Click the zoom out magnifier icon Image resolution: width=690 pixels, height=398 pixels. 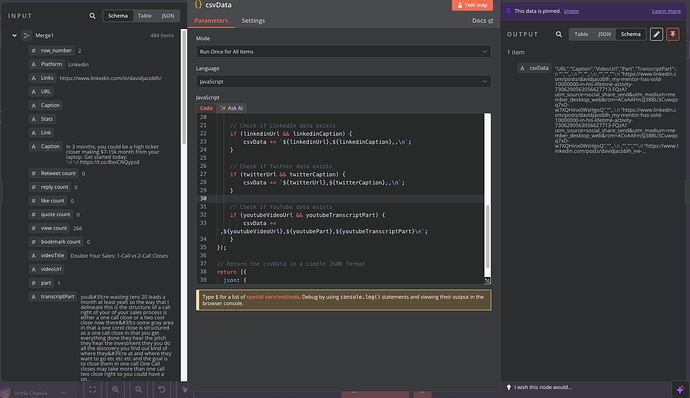[x=139, y=390]
